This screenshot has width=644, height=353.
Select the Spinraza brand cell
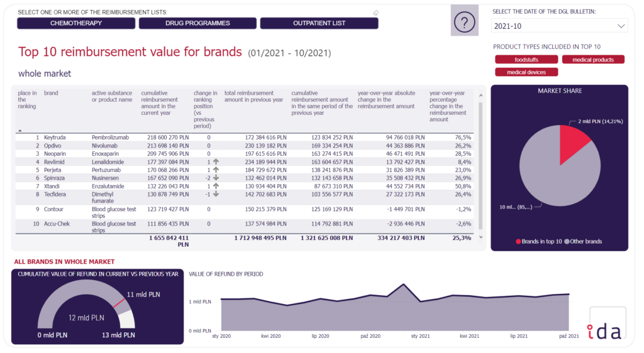[x=54, y=178]
